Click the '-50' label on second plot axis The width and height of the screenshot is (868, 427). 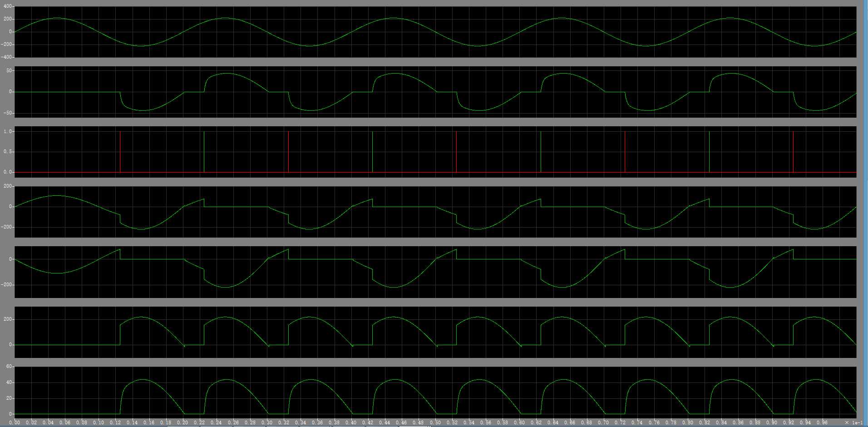(8, 113)
